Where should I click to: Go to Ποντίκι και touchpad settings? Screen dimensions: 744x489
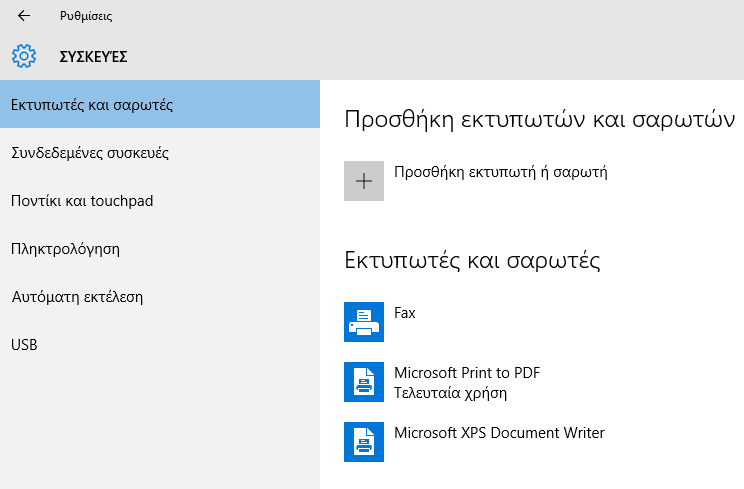click(x=82, y=201)
